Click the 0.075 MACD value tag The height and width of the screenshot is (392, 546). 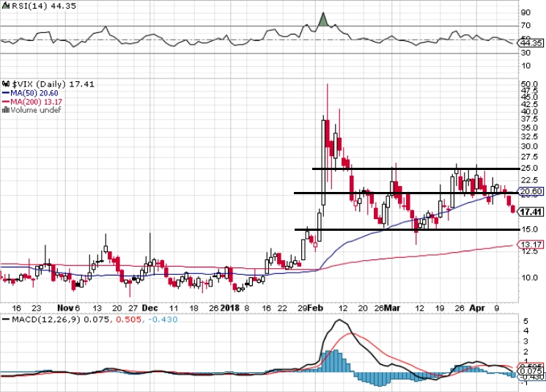point(531,371)
